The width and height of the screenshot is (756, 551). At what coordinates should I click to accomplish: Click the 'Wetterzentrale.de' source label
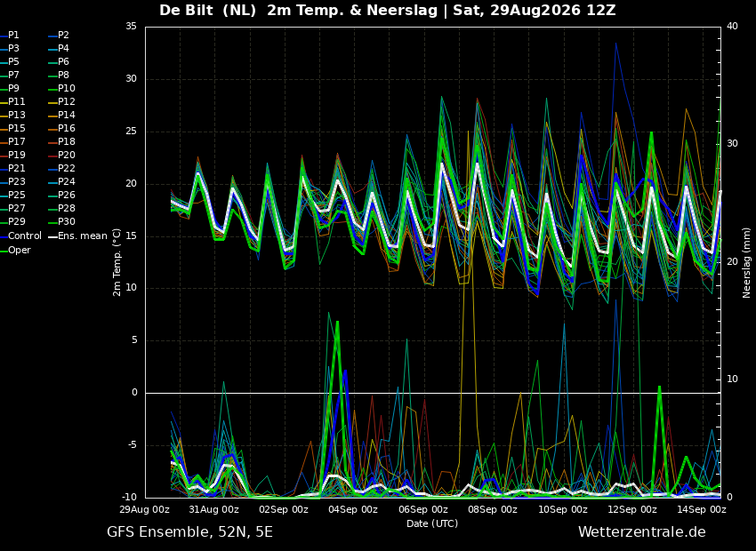point(642,532)
